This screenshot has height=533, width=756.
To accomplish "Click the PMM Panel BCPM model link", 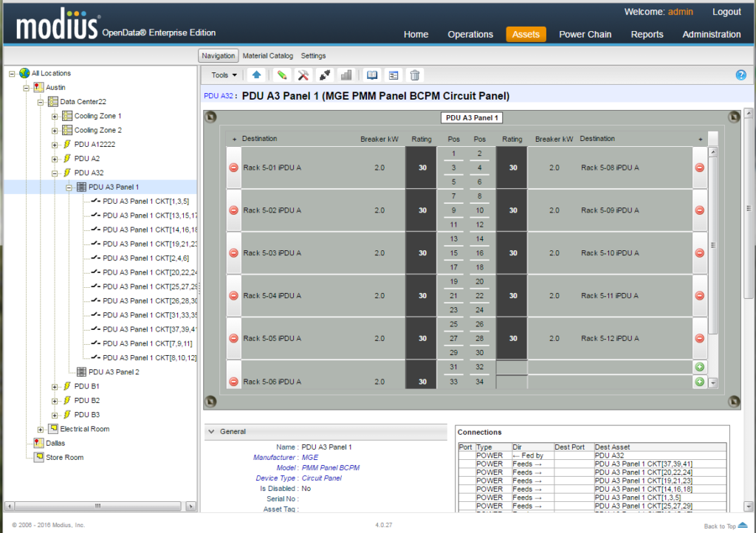I will (x=331, y=467).
